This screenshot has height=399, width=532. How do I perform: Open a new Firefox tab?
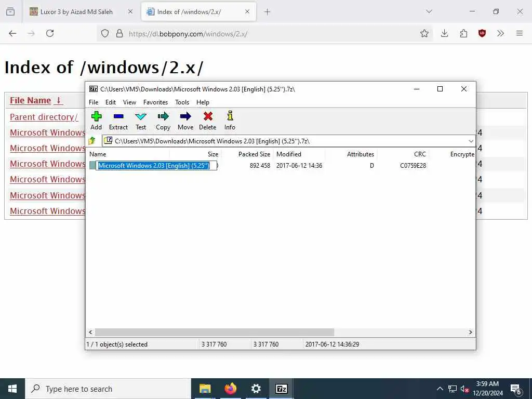[x=268, y=12]
